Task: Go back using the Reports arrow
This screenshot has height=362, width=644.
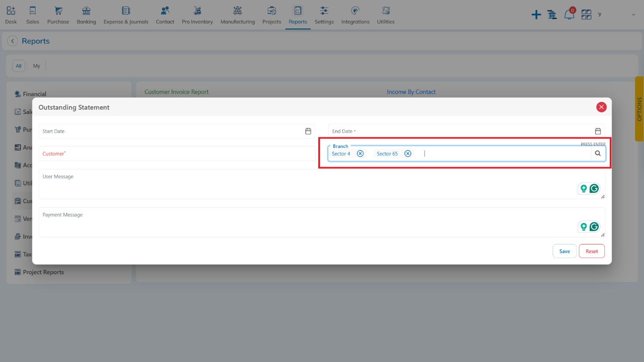Action: 13,41
